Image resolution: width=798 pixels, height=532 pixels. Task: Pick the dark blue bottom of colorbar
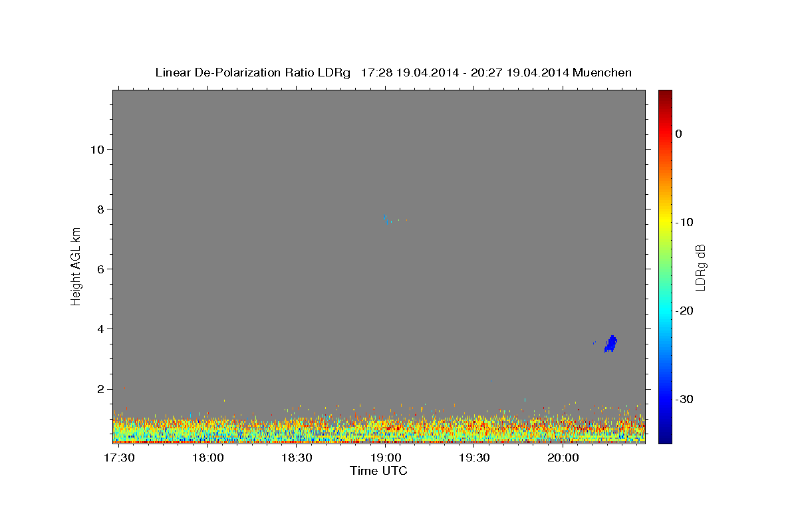click(x=665, y=438)
